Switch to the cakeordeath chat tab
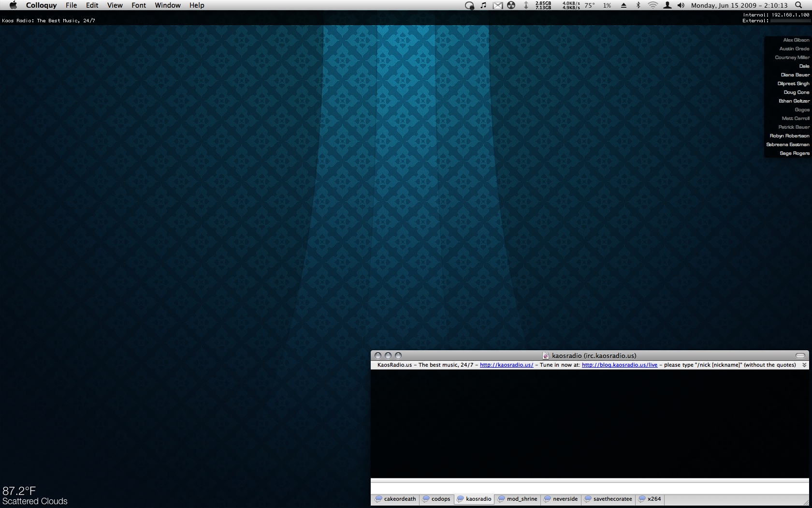The height and width of the screenshot is (508, 812). click(x=395, y=499)
